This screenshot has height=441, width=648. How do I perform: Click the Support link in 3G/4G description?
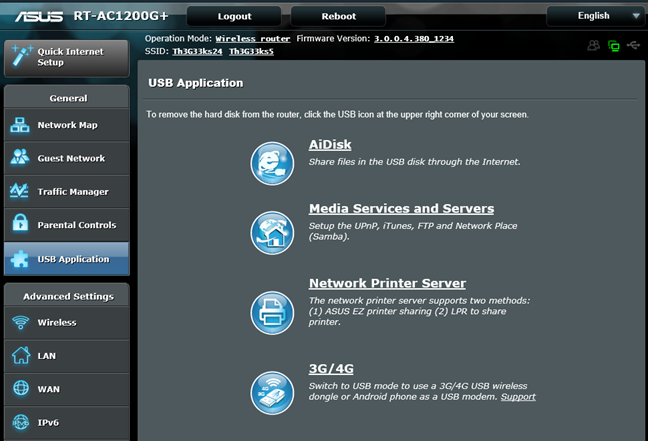coord(518,397)
